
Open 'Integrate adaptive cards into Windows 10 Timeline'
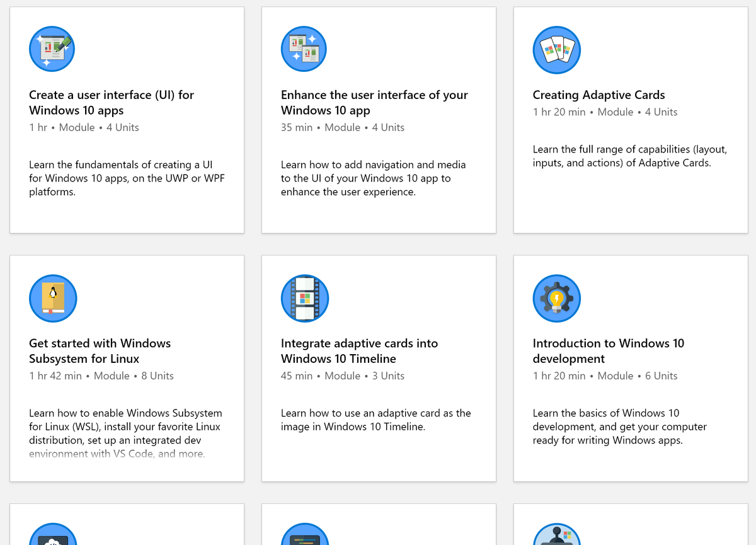[359, 351]
